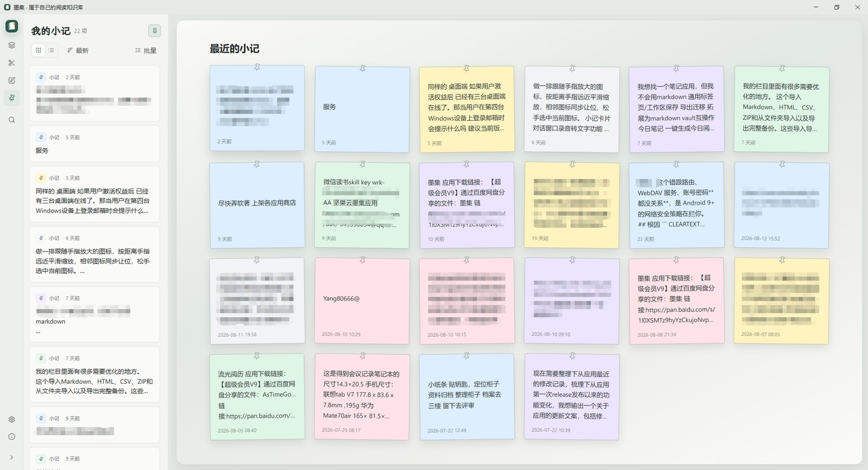Click the pin on 尽快弄软著 sticky card
Image resolution: width=868 pixels, height=470 pixels.
[257, 164]
